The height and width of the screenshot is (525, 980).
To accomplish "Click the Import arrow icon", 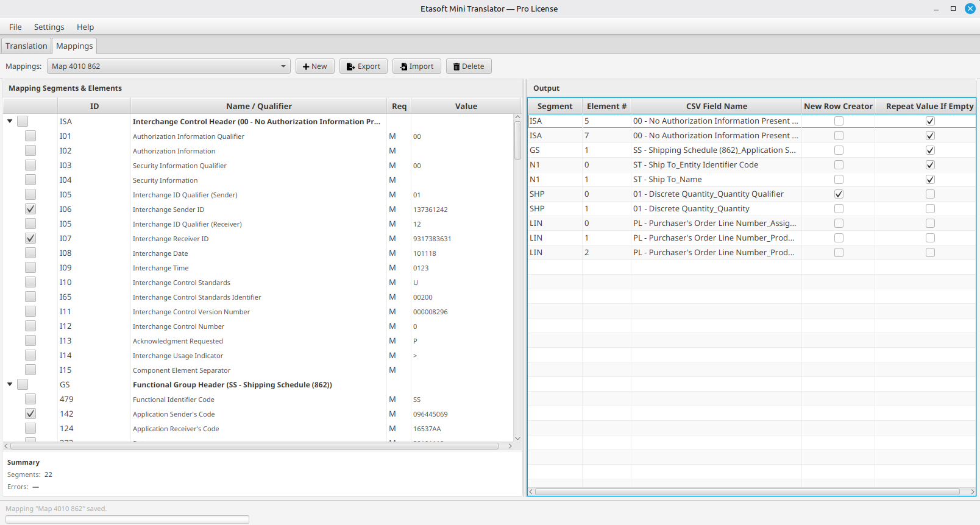I will click(403, 66).
